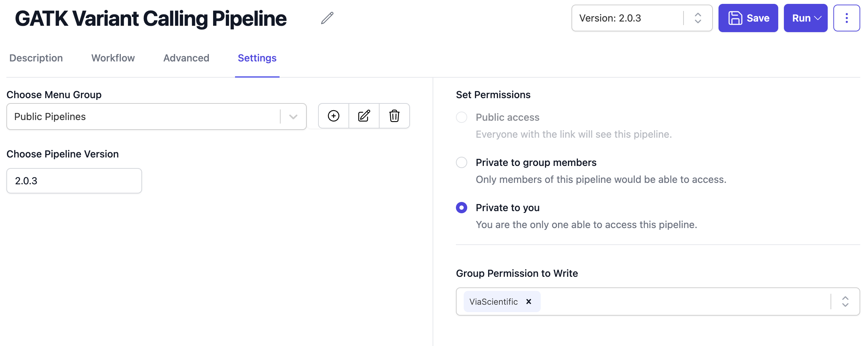Delete the selected menu group

pyautogui.click(x=394, y=116)
